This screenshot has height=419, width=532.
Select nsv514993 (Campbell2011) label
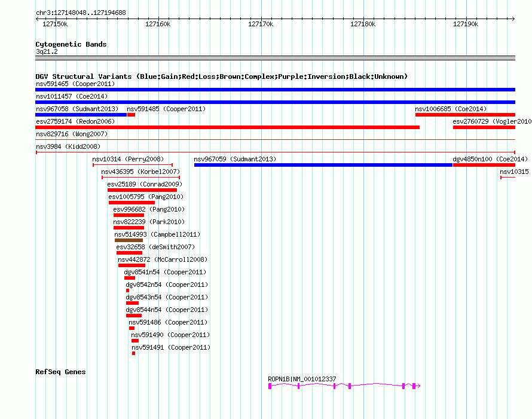pyautogui.click(x=157, y=234)
